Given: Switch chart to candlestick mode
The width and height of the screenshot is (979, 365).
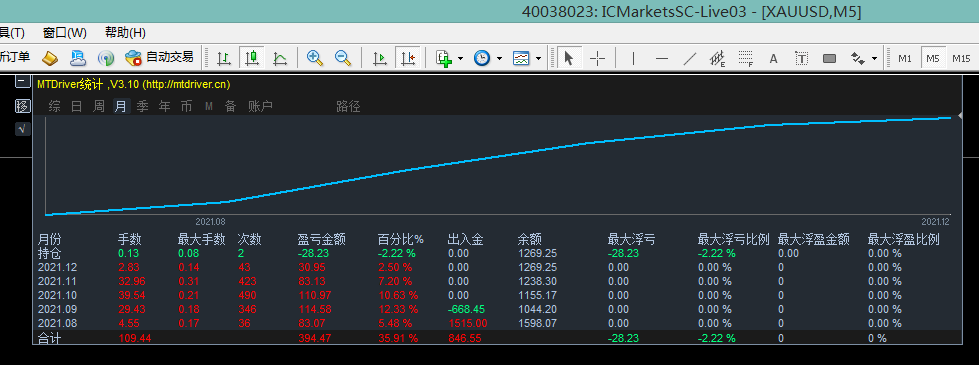Looking at the screenshot, I should (252, 58).
